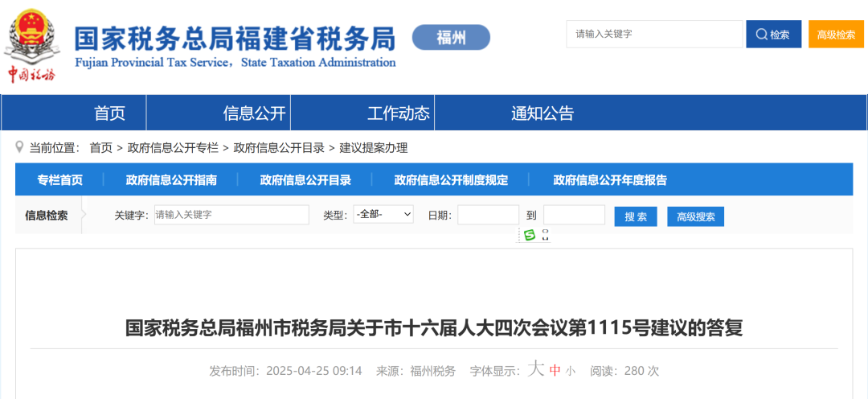Go to 专栏首页 tab

pyautogui.click(x=59, y=180)
